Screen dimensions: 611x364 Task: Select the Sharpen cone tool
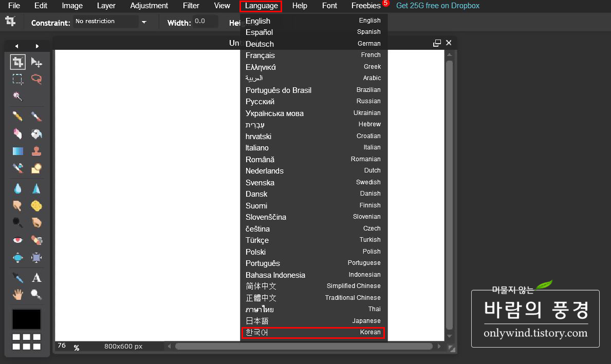click(x=36, y=189)
